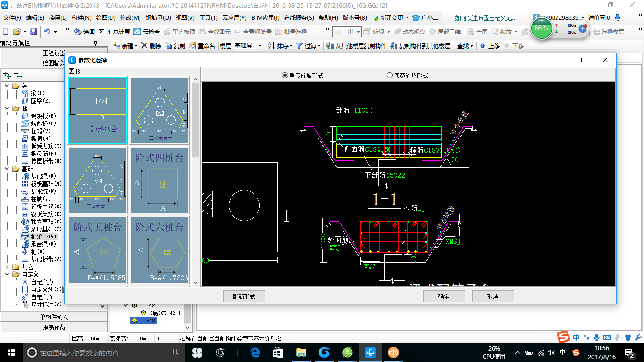Screen dimensions: 644x362
Task: Click the undo arrow icon
Action: [47, 32]
